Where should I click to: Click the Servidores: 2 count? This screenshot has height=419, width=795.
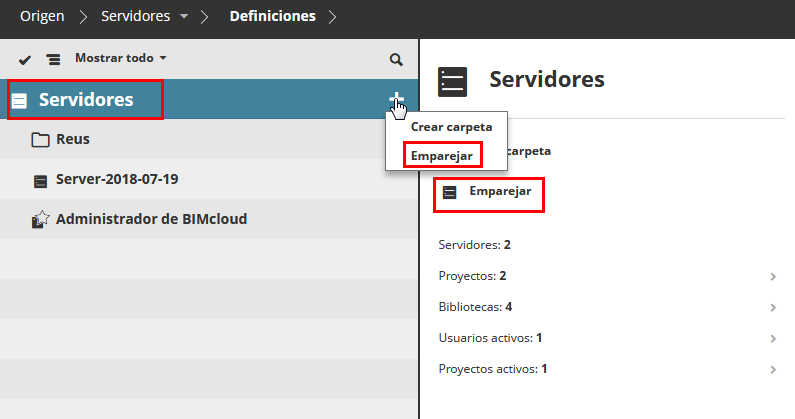click(475, 245)
